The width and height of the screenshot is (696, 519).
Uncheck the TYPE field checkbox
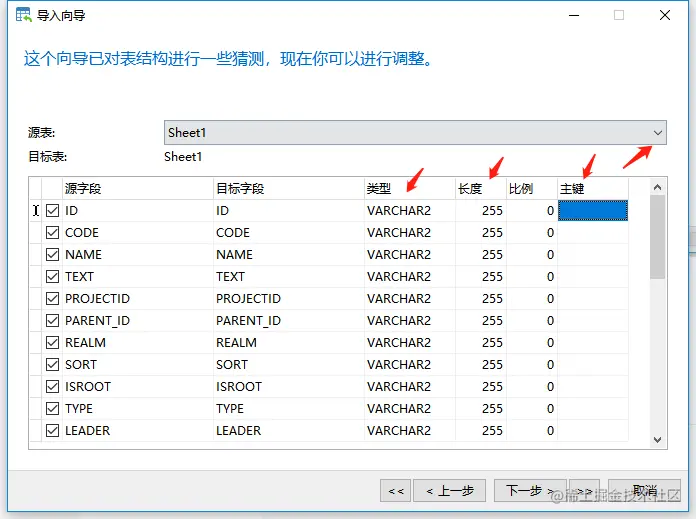(x=52, y=408)
